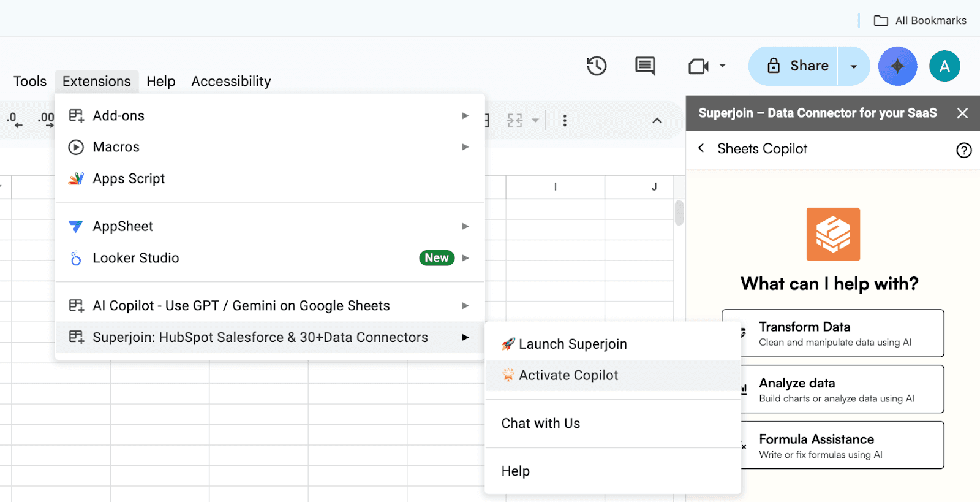Open the Help menu in menu bar
This screenshot has height=502, width=980.
pos(161,82)
